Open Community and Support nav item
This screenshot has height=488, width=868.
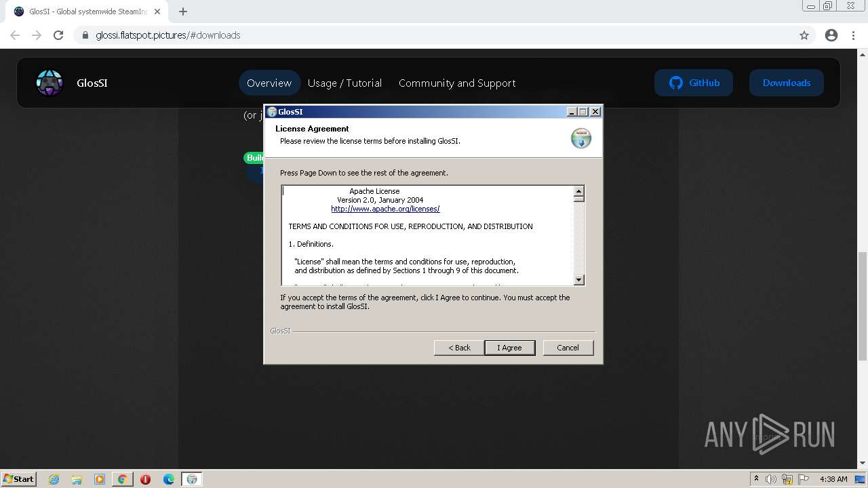coord(457,83)
